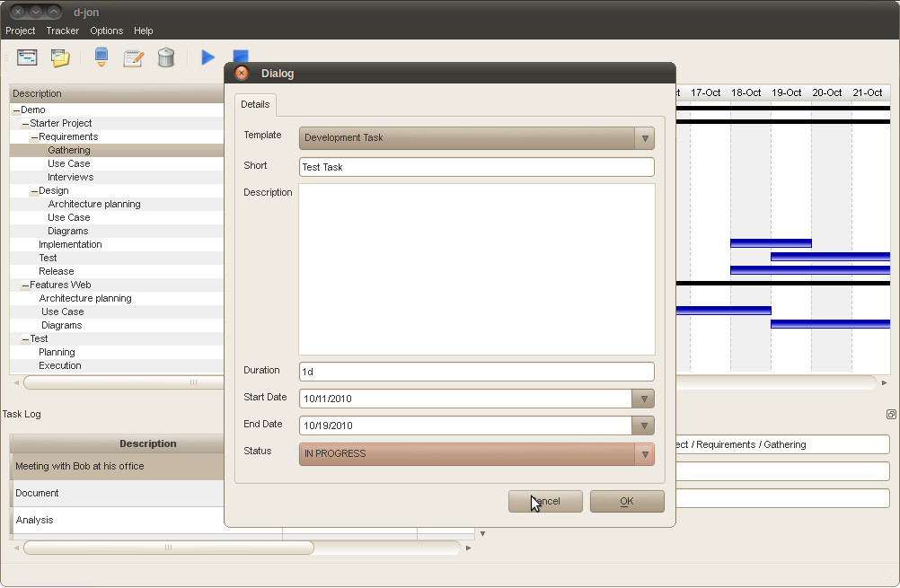Click the Description text area

pyautogui.click(x=476, y=269)
